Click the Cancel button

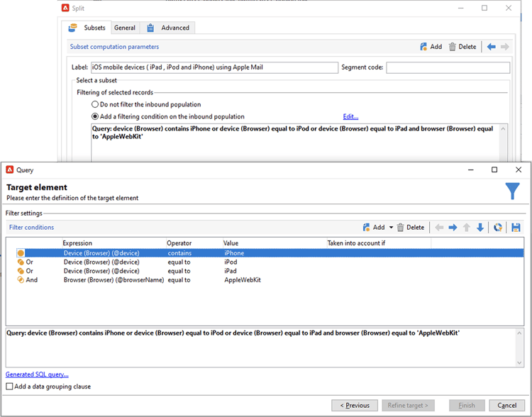[x=507, y=405]
